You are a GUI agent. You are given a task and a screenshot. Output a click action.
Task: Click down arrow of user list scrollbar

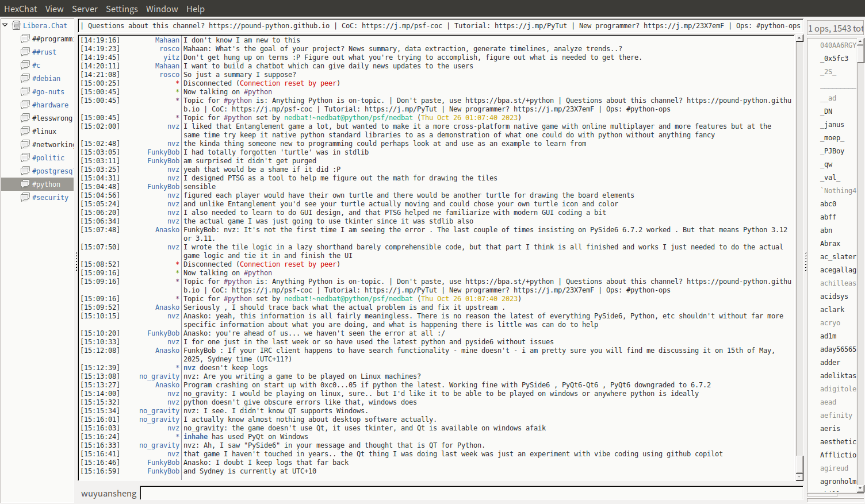point(861,488)
